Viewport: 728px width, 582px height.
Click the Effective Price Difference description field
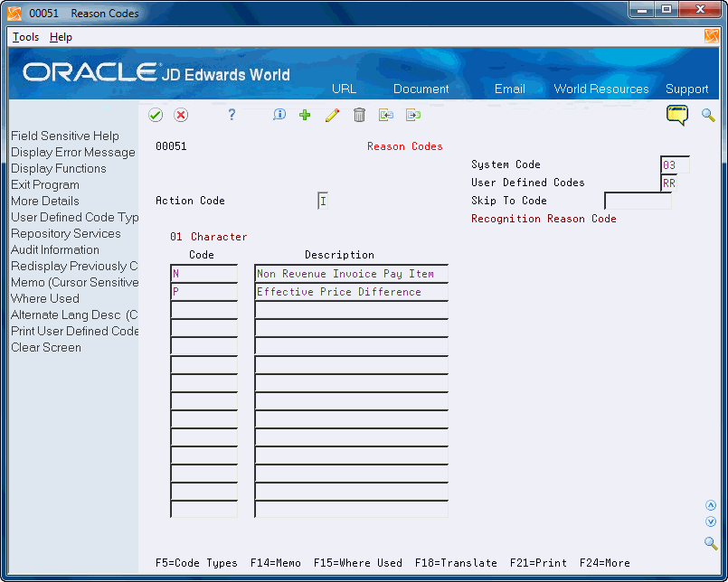[x=352, y=292]
